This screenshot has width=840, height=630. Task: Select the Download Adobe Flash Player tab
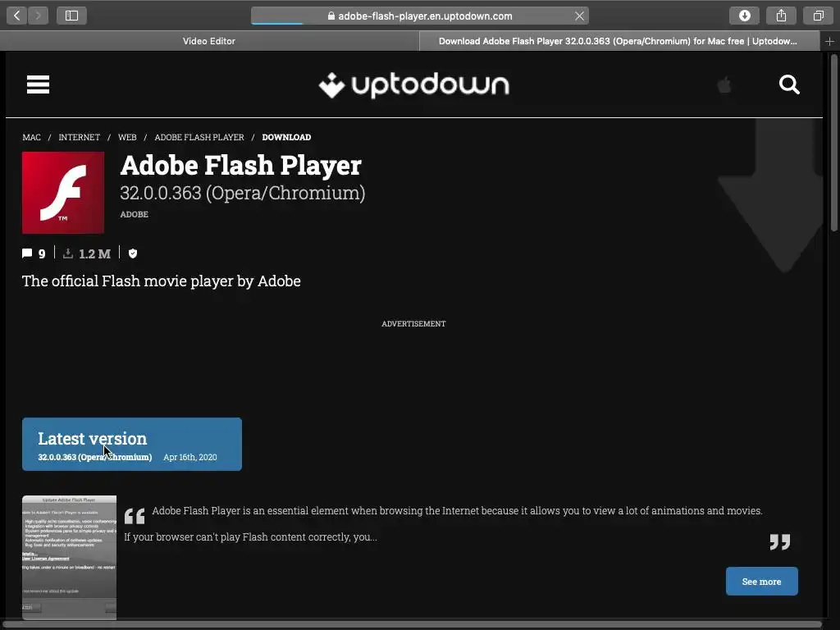(x=619, y=41)
